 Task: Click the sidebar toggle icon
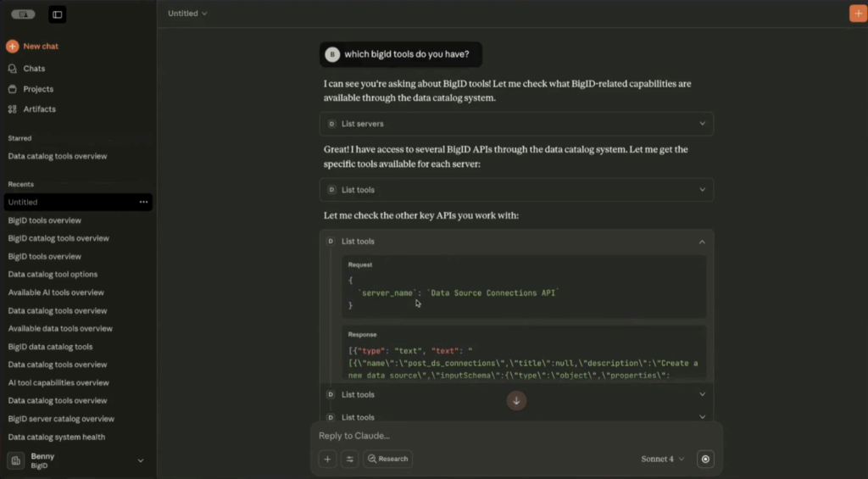pos(57,14)
